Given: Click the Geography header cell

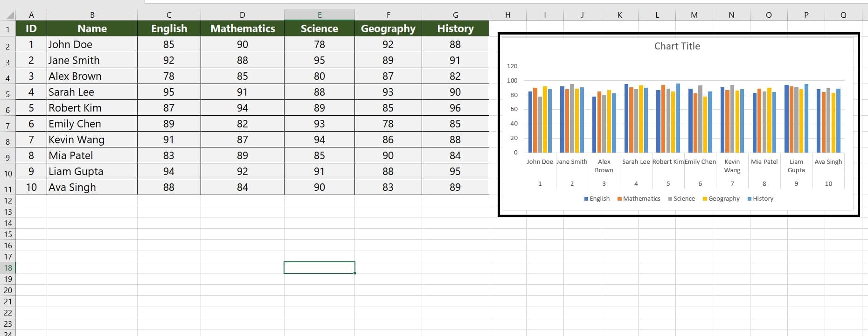Looking at the screenshot, I should (389, 28).
